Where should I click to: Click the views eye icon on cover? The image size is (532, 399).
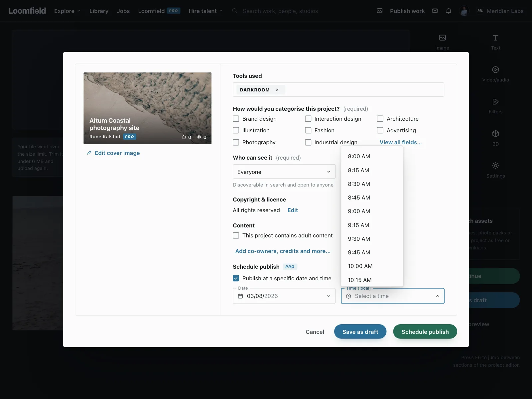[199, 137]
